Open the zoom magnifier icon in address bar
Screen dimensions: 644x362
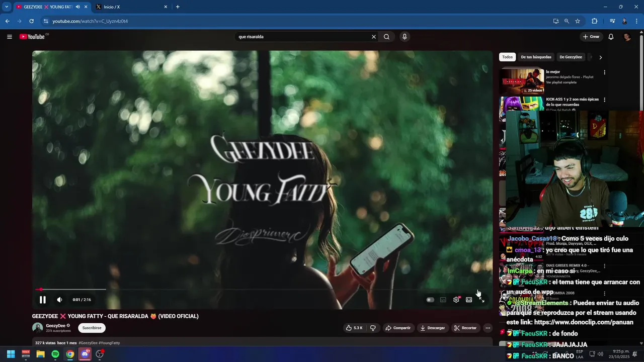(567, 21)
